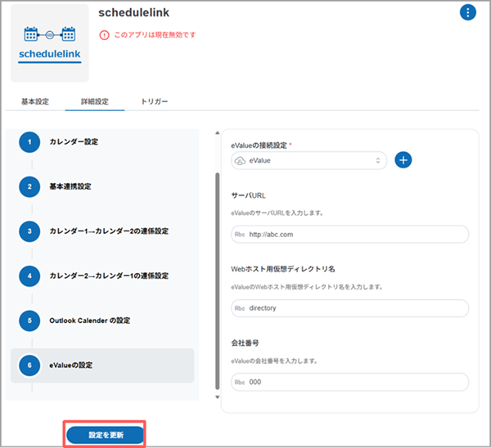Switch to the 基本設定 tab
This screenshot has height=448, width=491.
tap(35, 101)
